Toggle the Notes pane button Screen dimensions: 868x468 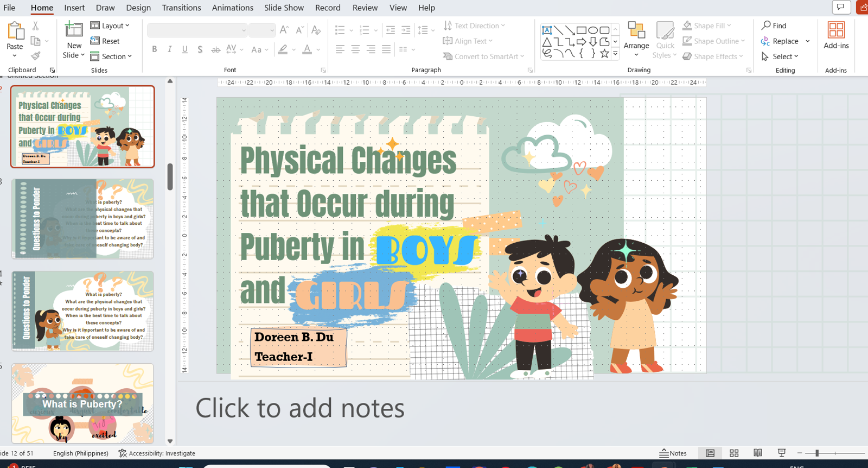pyautogui.click(x=673, y=453)
